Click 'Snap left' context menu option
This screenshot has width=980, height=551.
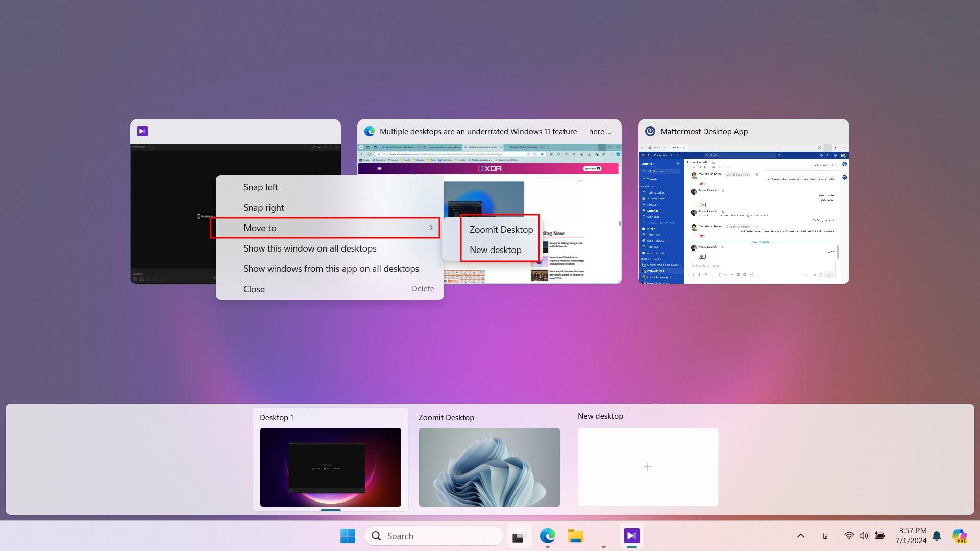pos(260,187)
